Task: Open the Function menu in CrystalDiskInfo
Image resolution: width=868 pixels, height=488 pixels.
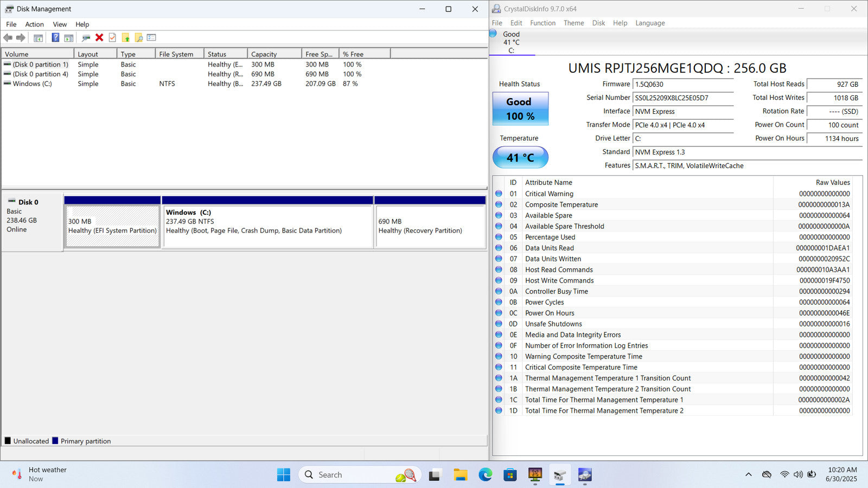Action: [x=542, y=23]
